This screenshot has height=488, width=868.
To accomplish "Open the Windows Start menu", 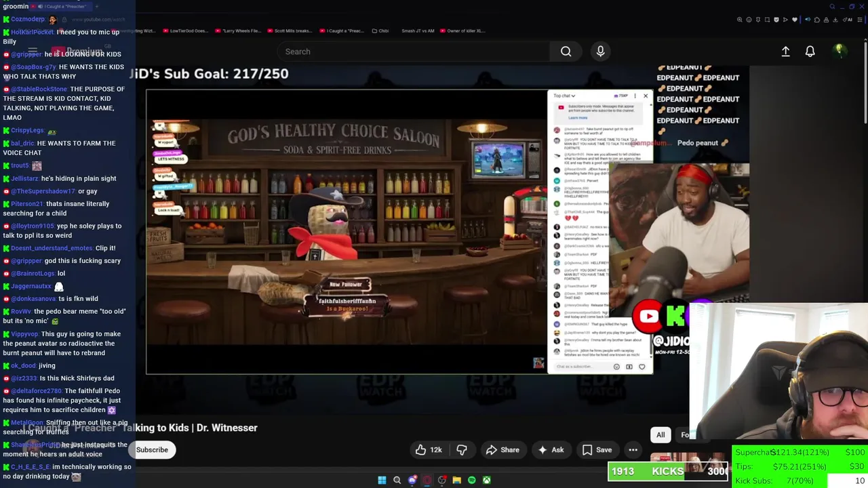I will click(x=382, y=480).
